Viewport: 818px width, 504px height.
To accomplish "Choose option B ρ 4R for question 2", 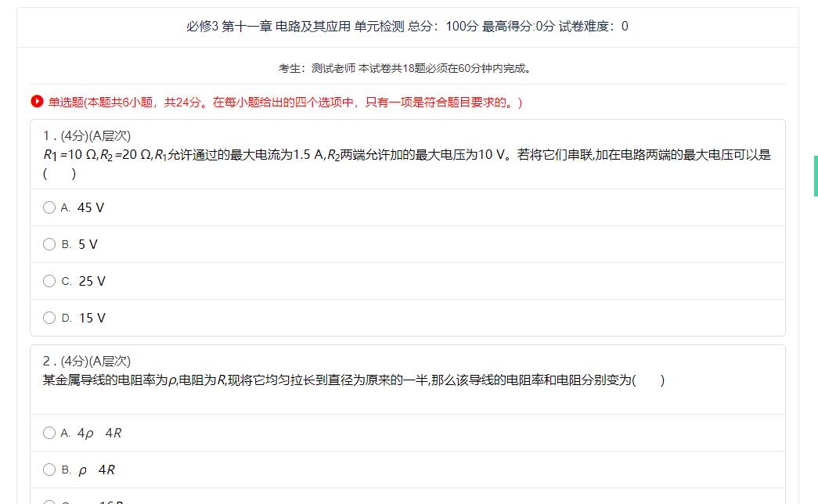I will [x=49, y=470].
